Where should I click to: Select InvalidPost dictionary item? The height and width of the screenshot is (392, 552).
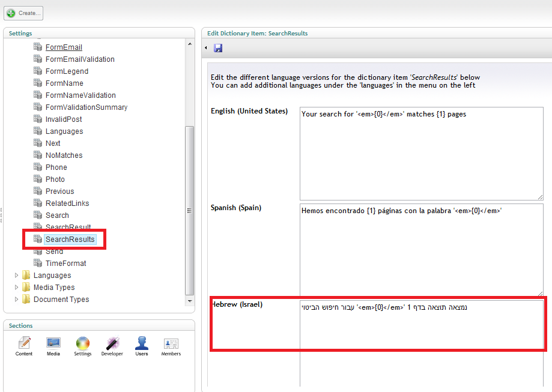[x=64, y=119]
